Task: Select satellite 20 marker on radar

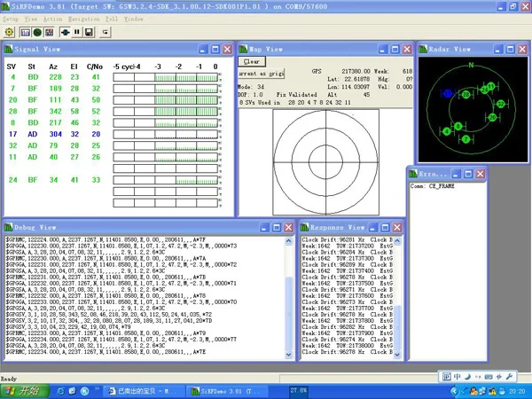Action: (493, 117)
